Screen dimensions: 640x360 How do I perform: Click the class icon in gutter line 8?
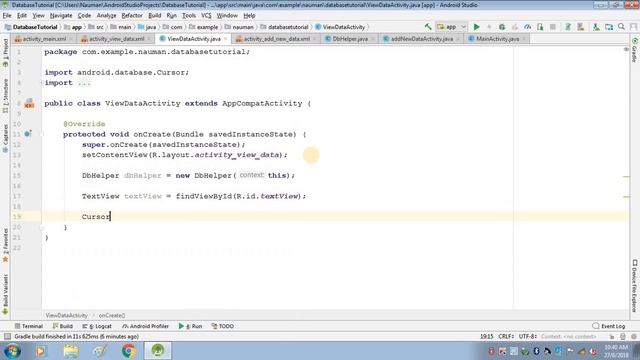pyautogui.click(x=29, y=104)
